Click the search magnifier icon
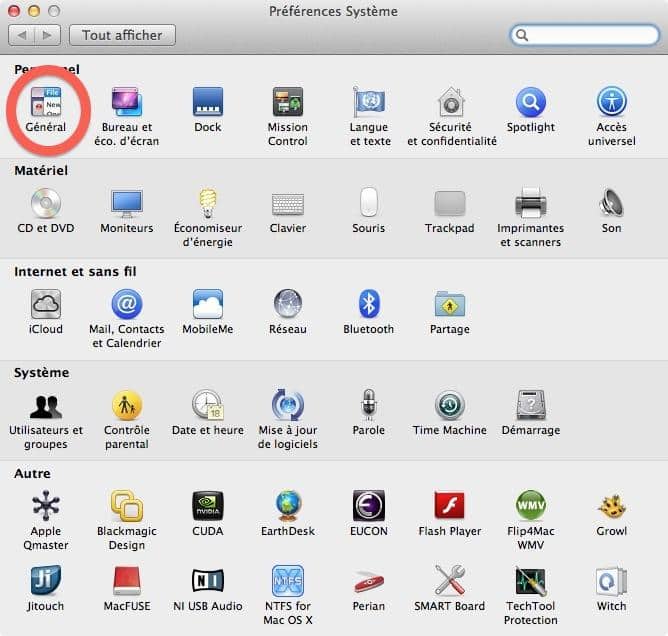 pos(522,35)
